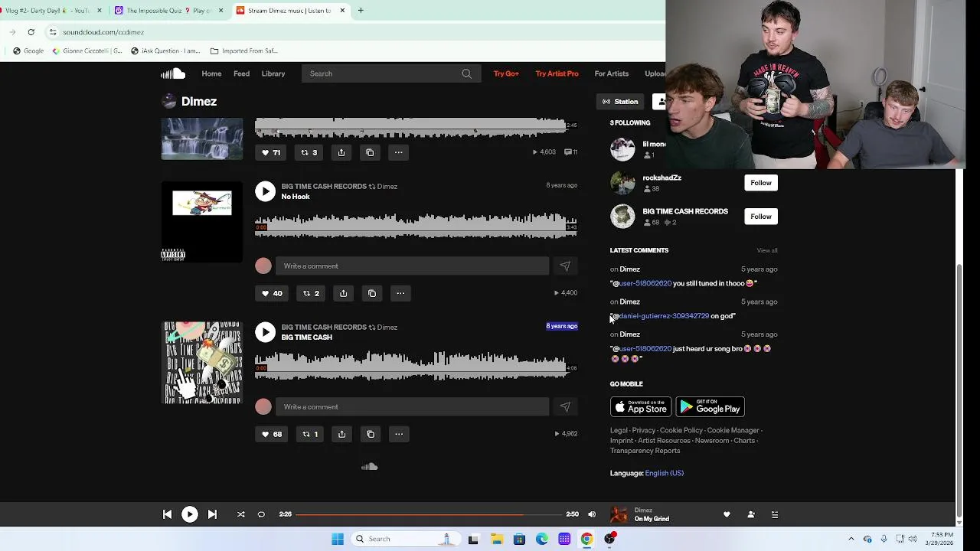The width and height of the screenshot is (980, 551).
Task: Follow the artist from the player bar
Action: (x=750, y=514)
